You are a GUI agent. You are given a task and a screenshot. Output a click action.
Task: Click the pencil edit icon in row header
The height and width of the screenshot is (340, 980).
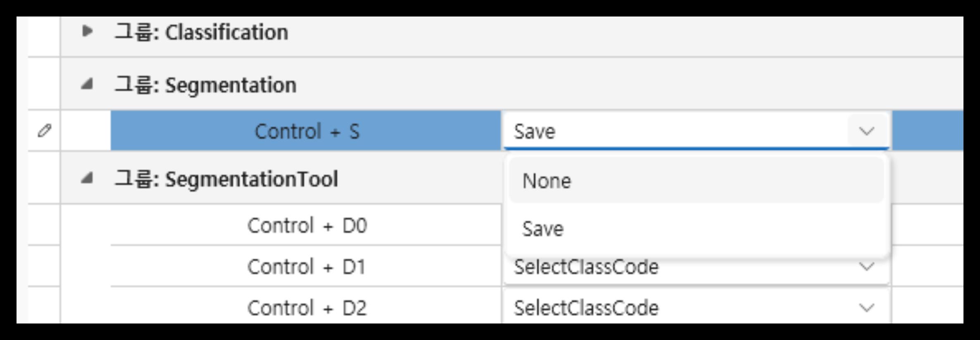44,131
